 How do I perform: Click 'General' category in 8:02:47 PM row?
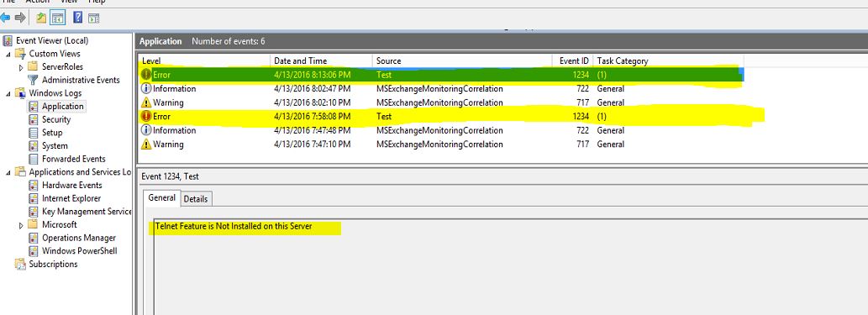coord(611,88)
